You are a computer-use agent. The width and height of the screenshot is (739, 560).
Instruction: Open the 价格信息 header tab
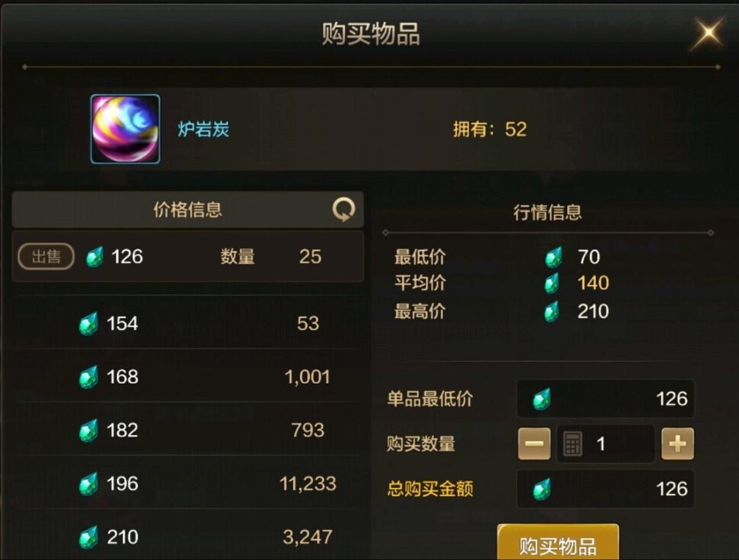coord(187,209)
